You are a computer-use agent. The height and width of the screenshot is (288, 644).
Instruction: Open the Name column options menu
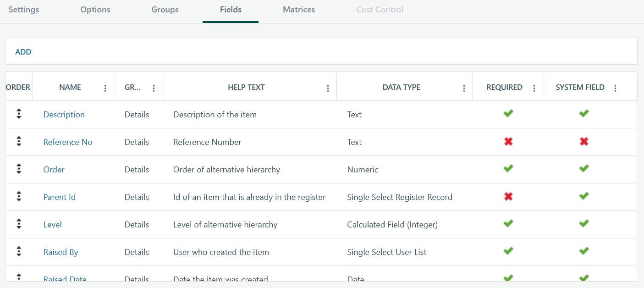click(105, 88)
